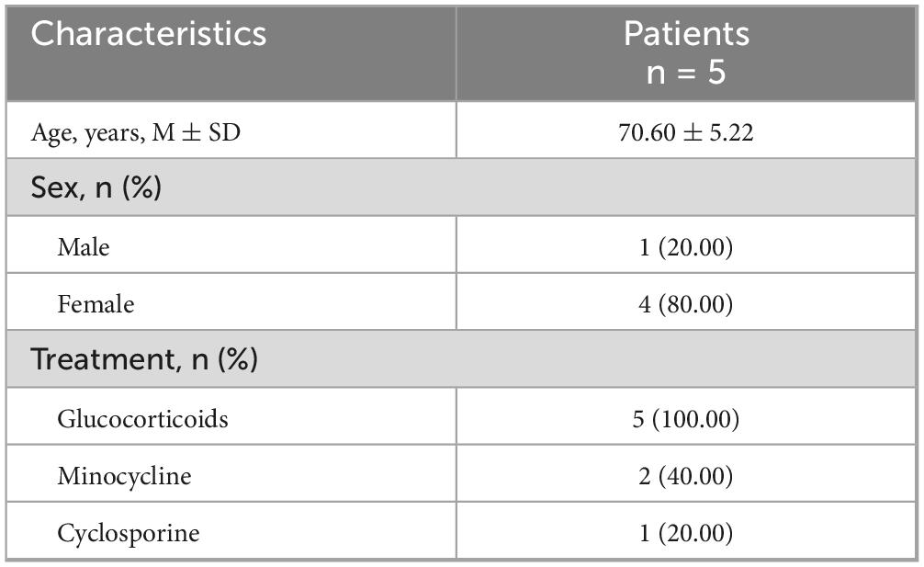Image resolution: width=924 pixels, height=567 pixels.
Task: Select the Female count 4 (80.00)
Action: click(686, 304)
